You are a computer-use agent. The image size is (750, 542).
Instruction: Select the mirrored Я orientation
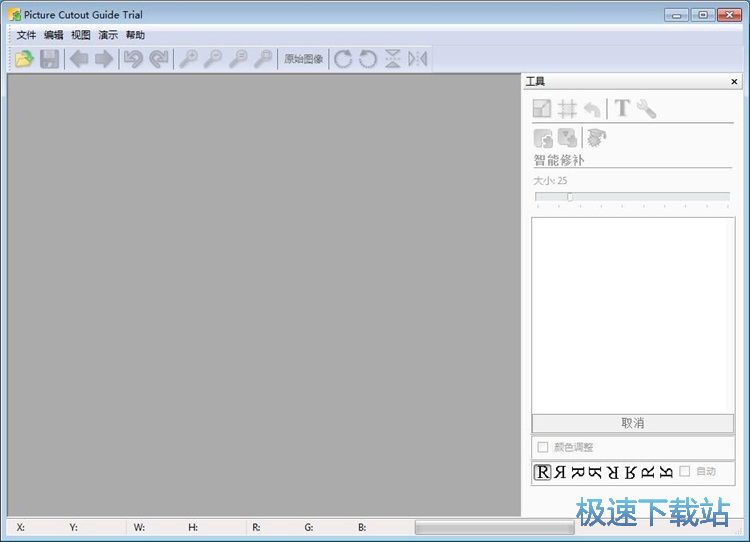point(560,472)
